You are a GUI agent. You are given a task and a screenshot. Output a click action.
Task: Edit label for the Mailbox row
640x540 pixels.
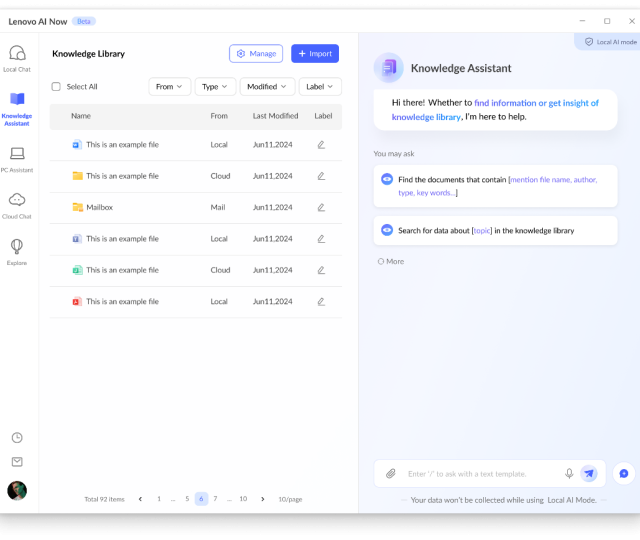click(321, 207)
